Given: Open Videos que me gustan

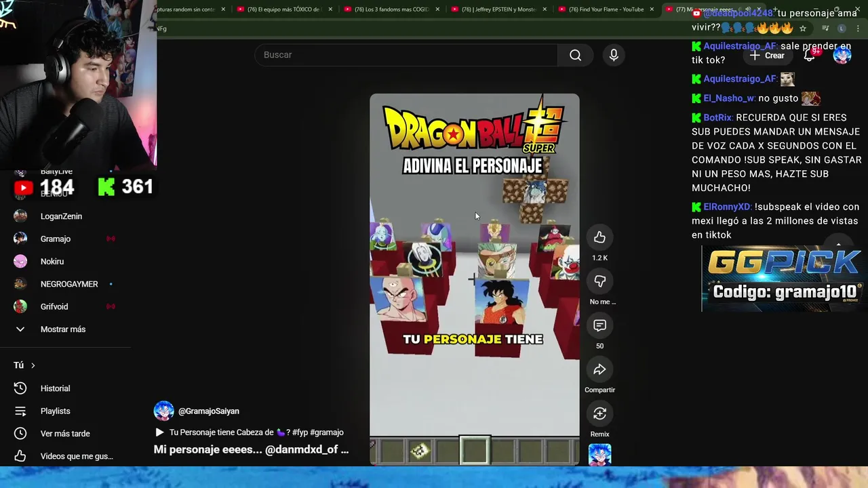Looking at the screenshot, I should click(x=77, y=456).
